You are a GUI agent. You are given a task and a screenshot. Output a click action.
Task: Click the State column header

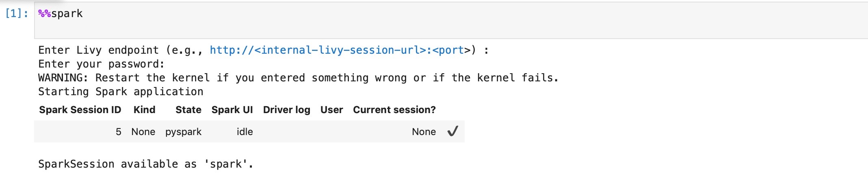click(188, 110)
